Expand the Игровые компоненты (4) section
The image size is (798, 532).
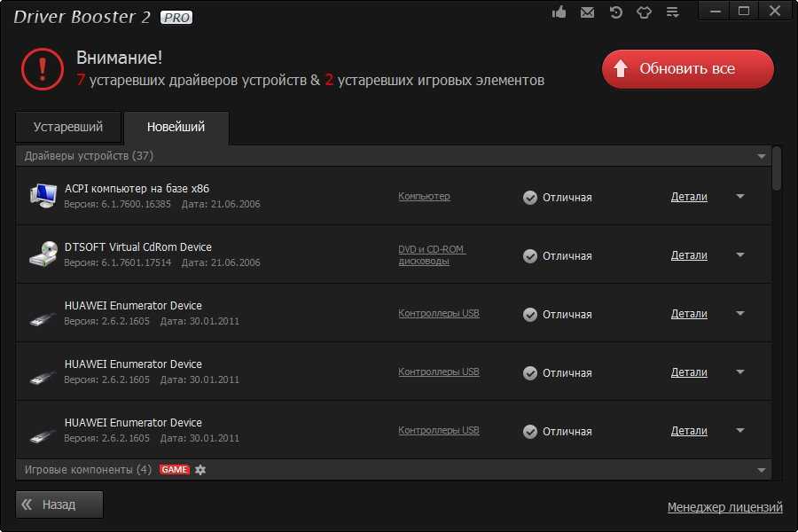click(761, 469)
